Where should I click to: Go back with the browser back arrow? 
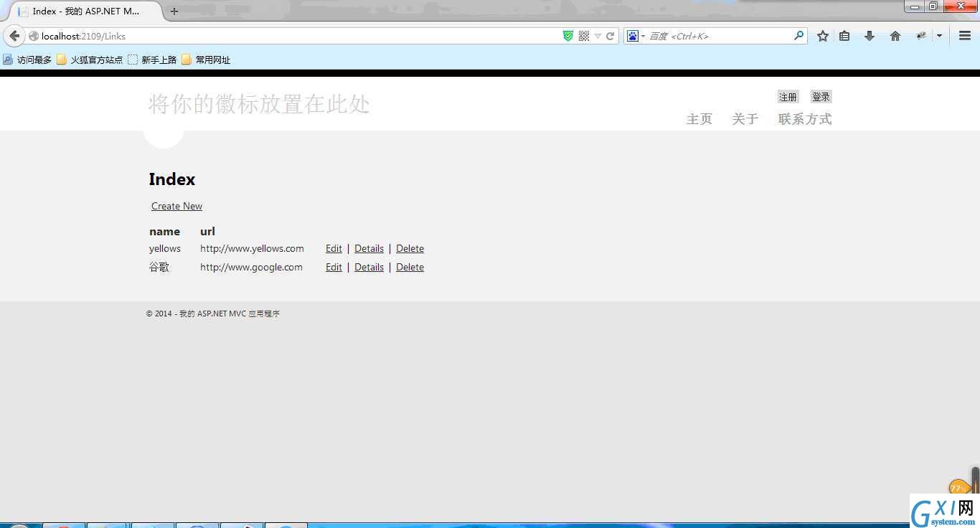[x=14, y=36]
